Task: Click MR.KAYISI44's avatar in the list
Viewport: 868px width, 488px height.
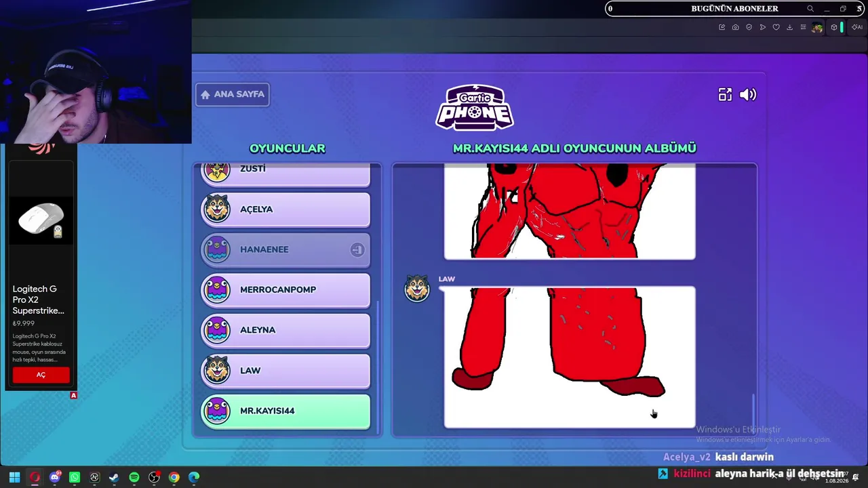Action: (x=217, y=411)
